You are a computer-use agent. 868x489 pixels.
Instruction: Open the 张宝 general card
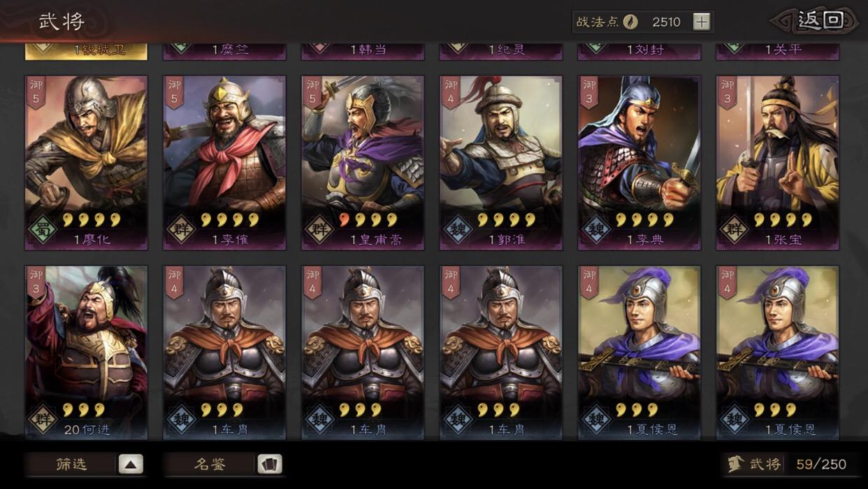778,162
